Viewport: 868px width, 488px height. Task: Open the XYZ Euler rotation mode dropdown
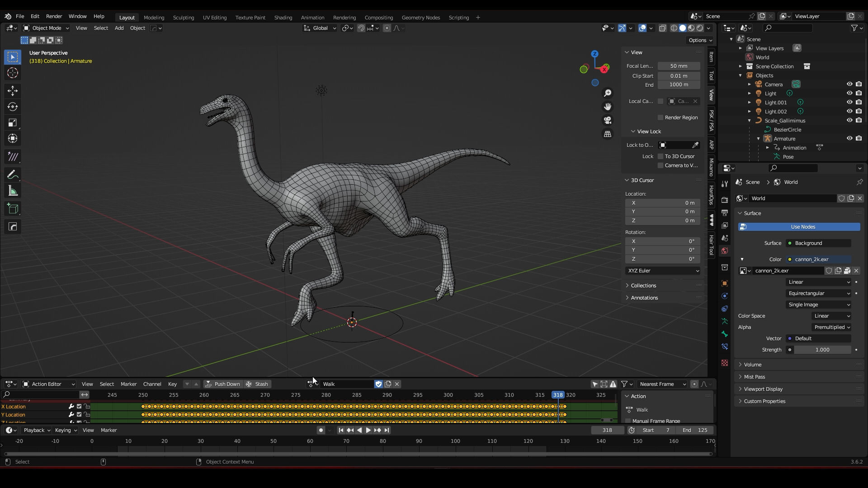pos(663,271)
